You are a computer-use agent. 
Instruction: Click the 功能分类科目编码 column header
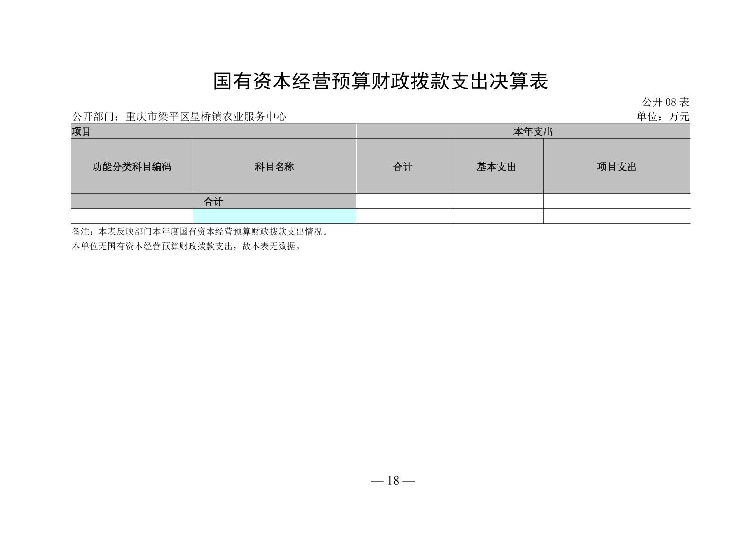(132, 166)
